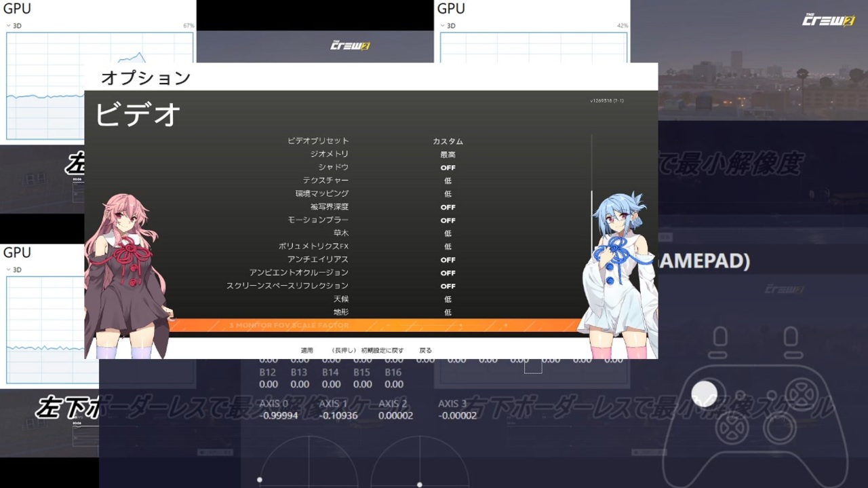Click the オプション title header
The height and width of the screenshot is (488, 868).
click(146, 78)
